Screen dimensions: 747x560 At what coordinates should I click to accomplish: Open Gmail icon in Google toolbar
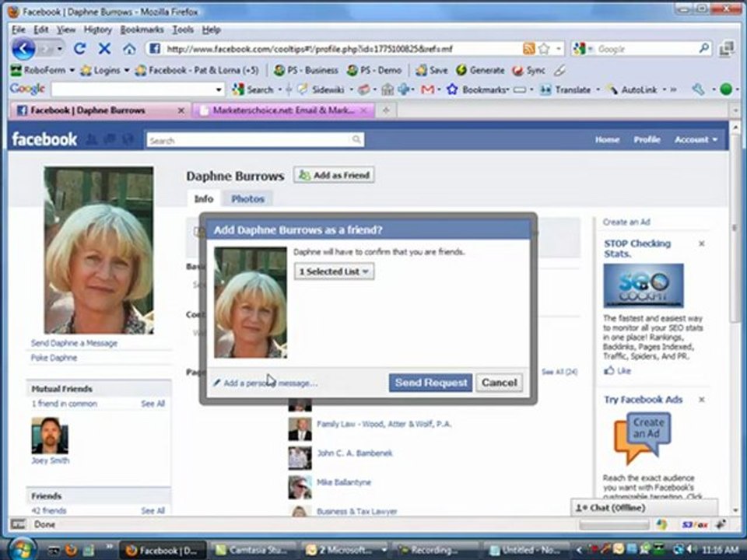(427, 89)
